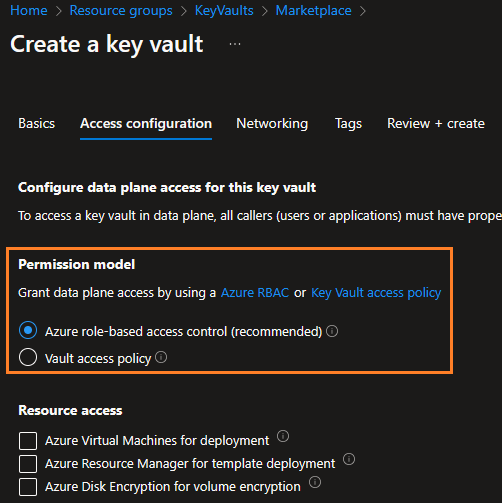The height and width of the screenshot is (503, 502).
Task: Open info icon next to Vault access policy
Action: point(161,357)
